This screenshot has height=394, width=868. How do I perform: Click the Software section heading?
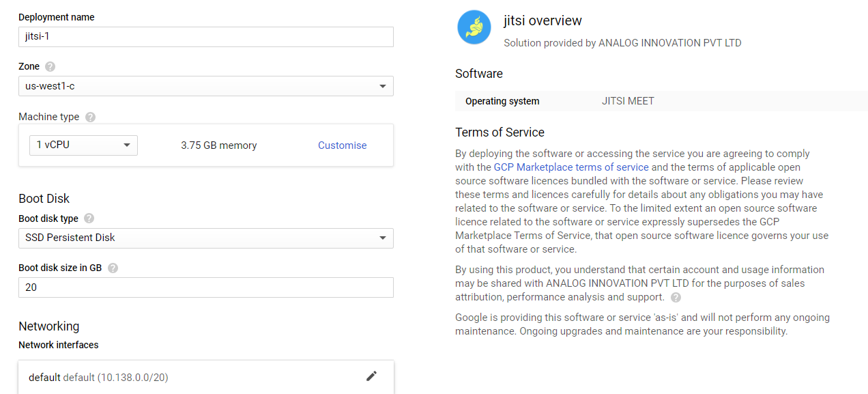coord(479,74)
